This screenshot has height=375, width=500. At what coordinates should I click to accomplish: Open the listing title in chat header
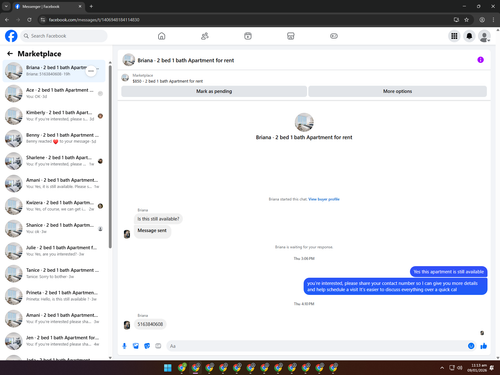pos(186,60)
